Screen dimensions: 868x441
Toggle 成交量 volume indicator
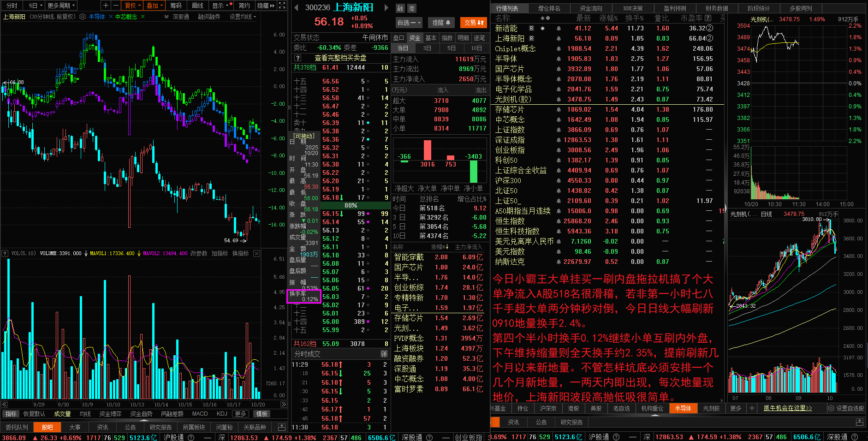point(62,414)
